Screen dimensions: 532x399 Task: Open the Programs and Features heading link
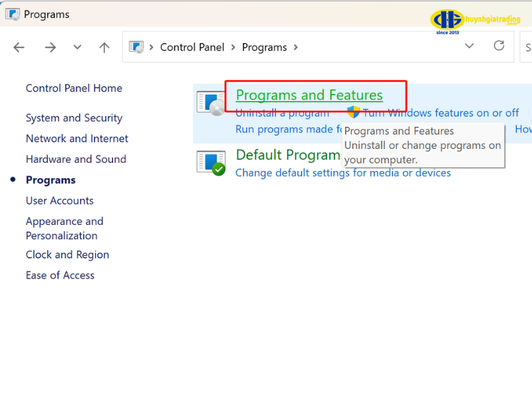click(x=309, y=95)
